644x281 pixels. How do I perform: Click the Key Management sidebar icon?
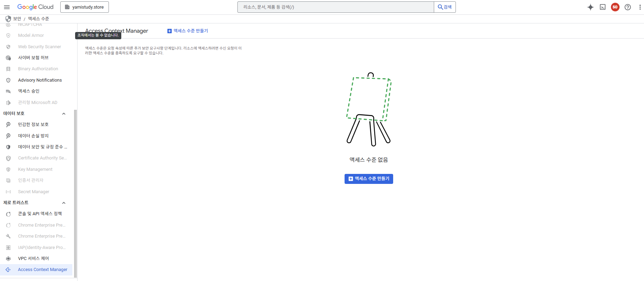click(8, 169)
